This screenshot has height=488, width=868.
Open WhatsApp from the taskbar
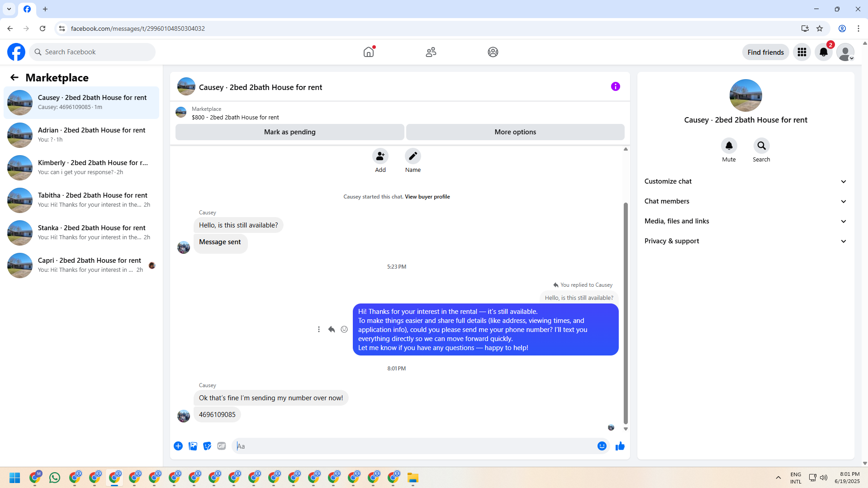(55, 478)
